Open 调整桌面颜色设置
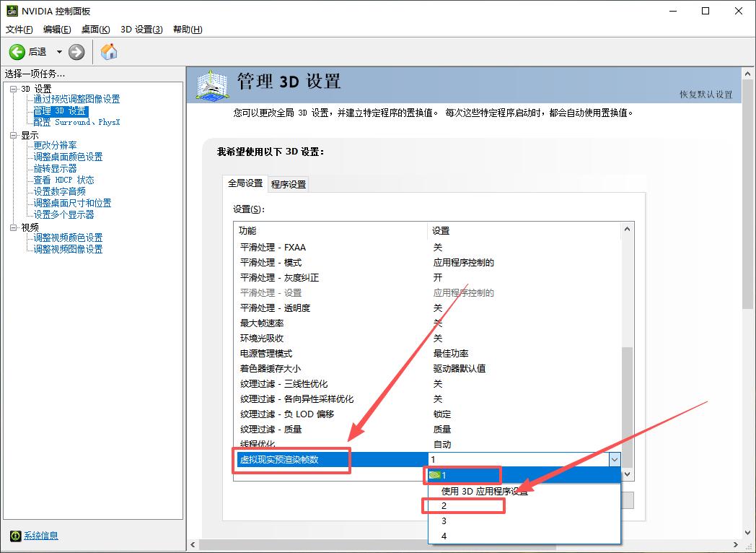756x553 pixels. (x=68, y=157)
